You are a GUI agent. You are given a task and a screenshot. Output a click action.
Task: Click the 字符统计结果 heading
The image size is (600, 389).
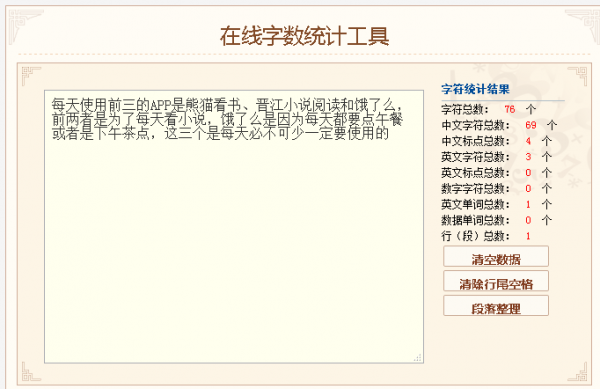[x=475, y=89]
